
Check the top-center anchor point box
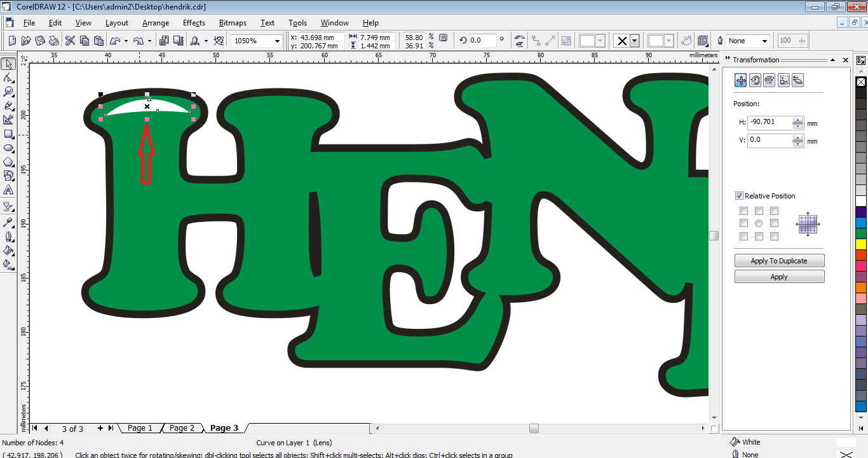pos(759,211)
